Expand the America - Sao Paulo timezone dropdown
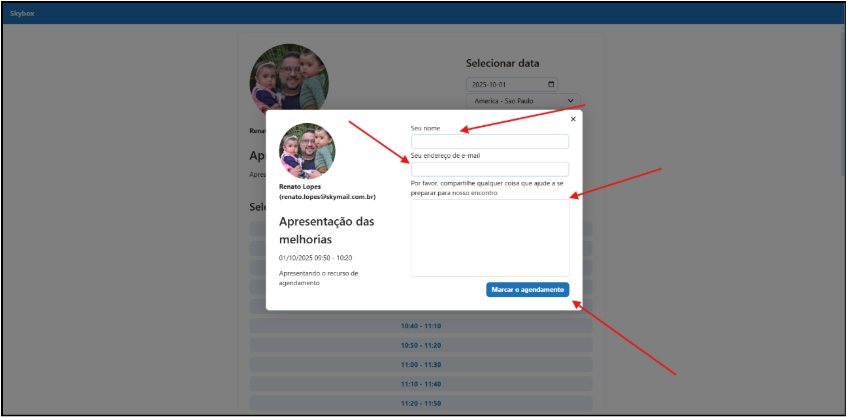 tap(523, 101)
